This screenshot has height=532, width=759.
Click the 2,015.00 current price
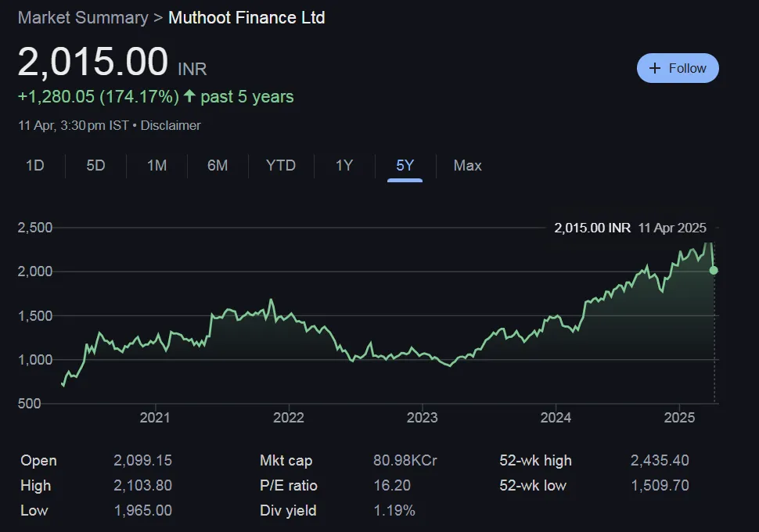point(93,62)
